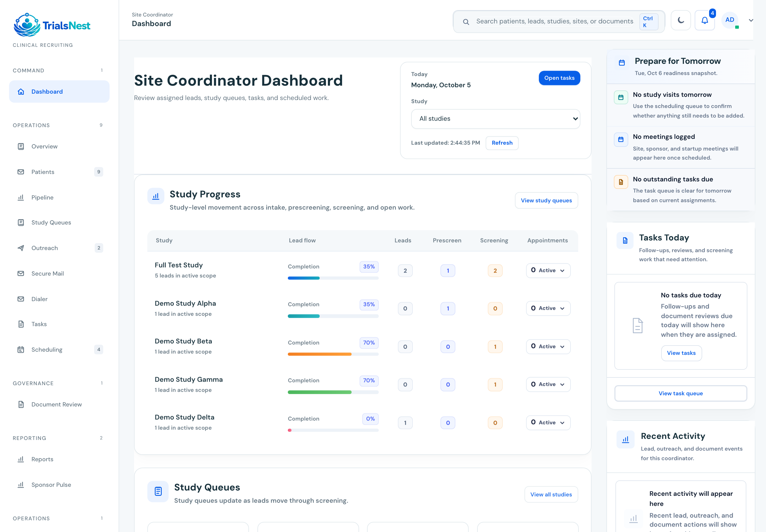Click the TrialsNest logo

click(52, 25)
